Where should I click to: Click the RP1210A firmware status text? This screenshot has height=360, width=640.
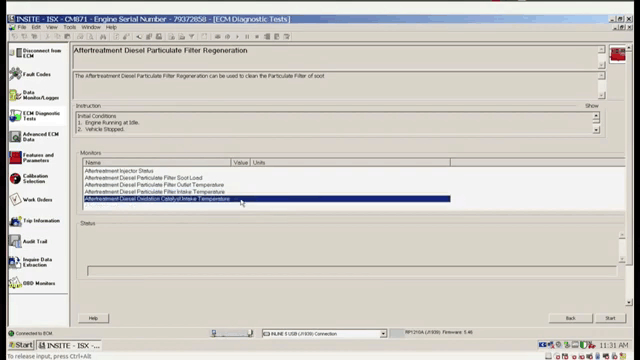(x=438, y=332)
